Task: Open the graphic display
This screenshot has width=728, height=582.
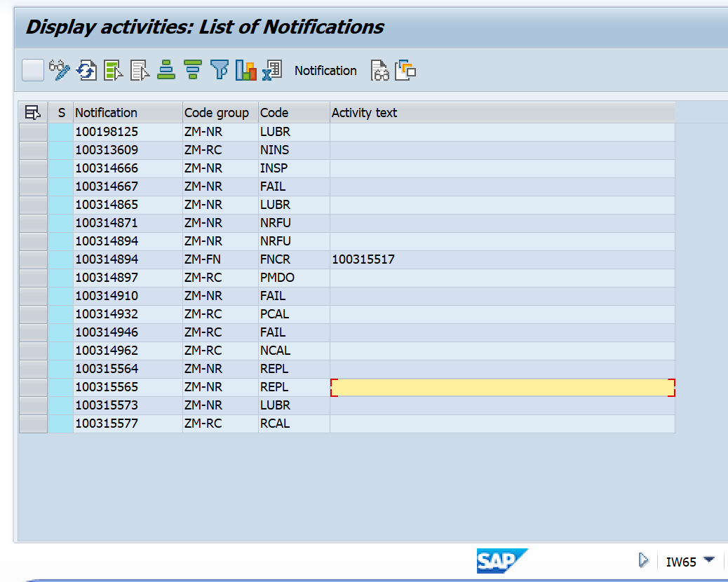Action: point(245,70)
